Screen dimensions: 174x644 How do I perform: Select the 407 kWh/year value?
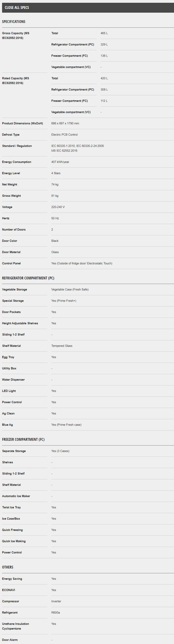60,162
